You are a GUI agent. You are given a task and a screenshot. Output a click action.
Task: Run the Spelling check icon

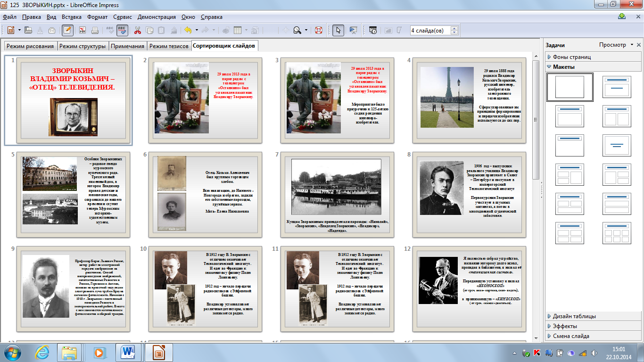[111, 30]
